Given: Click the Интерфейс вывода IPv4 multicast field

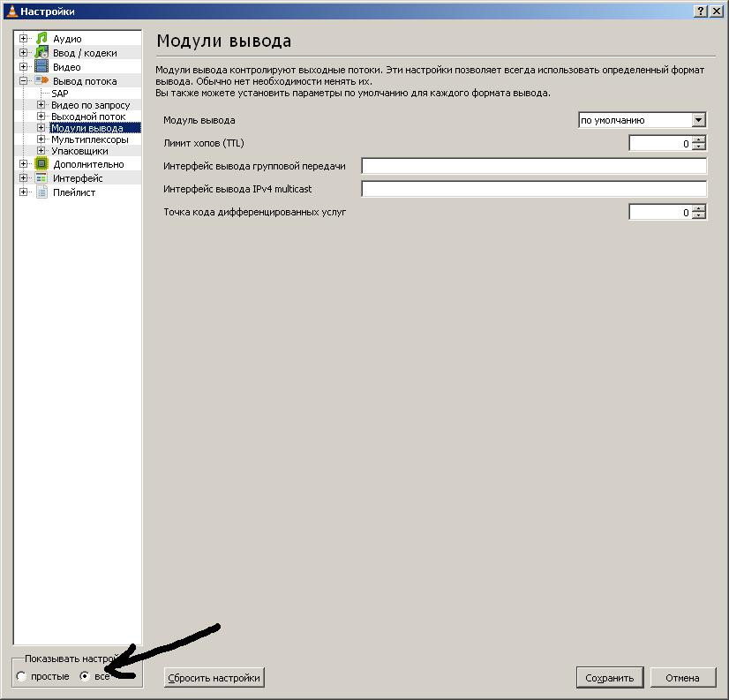Looking at the screenshot, I should (x=534, y=189).
